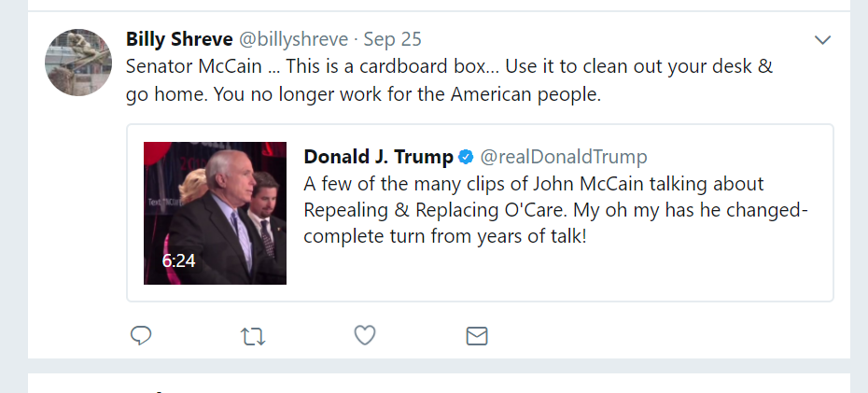The height and width of the screenshot is (393, 868).
Task: Expand the tweet options chevron
Action: [822, 39]
